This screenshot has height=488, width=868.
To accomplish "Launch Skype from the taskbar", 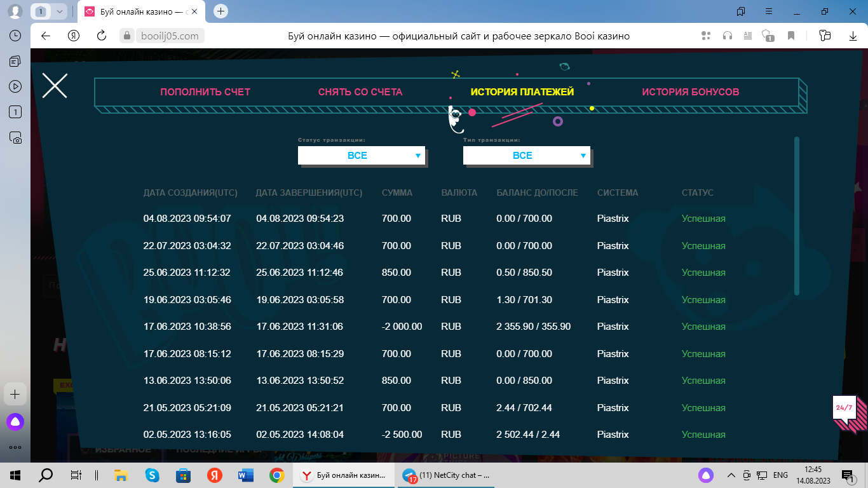I will pos(152,475).
